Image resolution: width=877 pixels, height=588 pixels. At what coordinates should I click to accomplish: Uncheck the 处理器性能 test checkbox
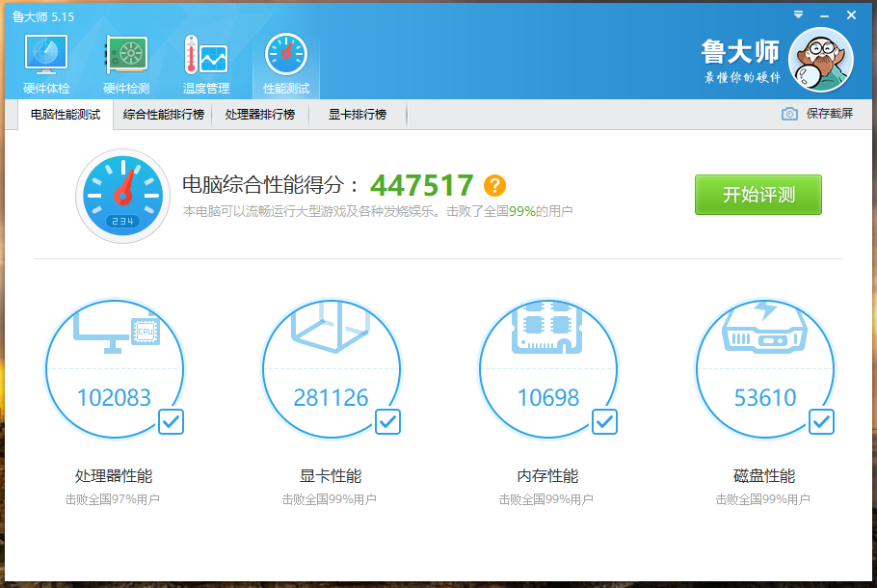click(171, 421)
